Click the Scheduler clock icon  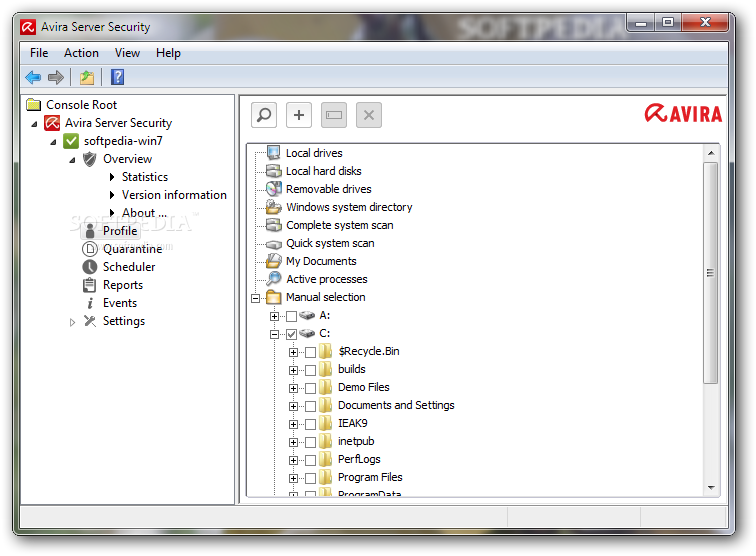click(90, 267)
